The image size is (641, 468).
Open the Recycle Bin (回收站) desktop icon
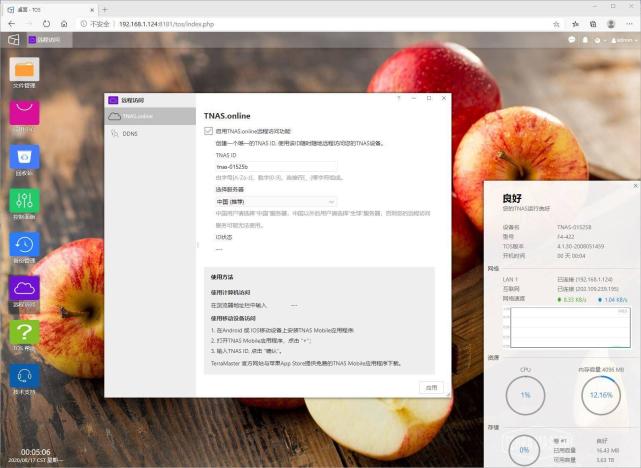click(x=25, y=157)
